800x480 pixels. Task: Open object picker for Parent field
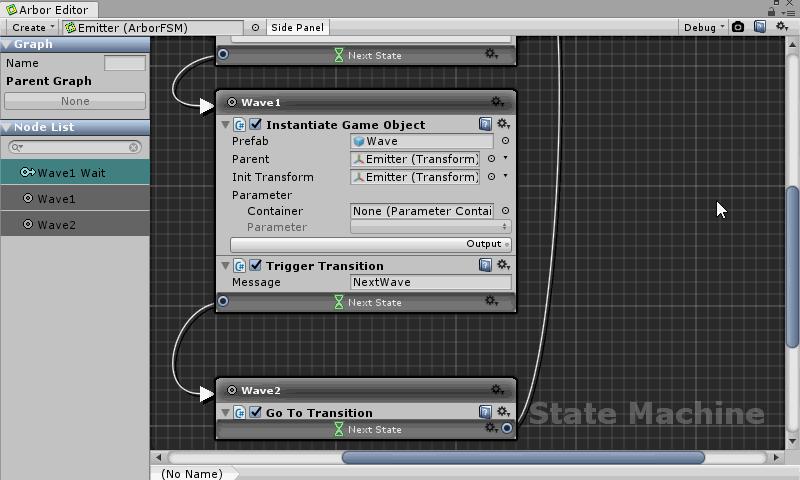click(x=491, y=159)
